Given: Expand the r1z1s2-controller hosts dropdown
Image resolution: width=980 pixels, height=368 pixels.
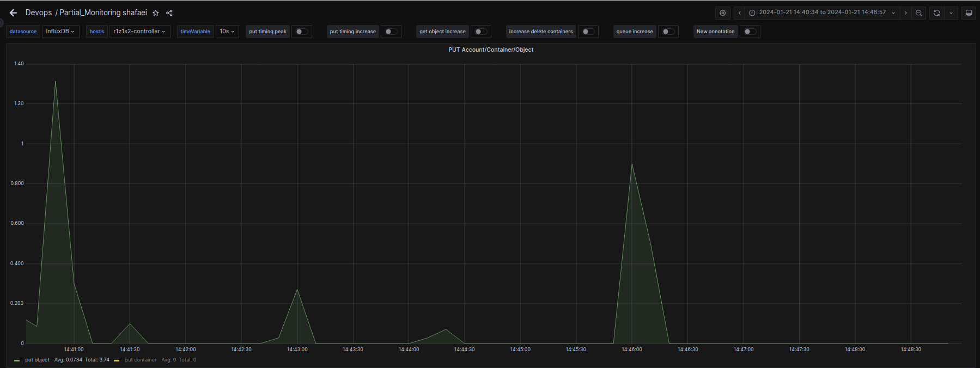Looking at the screenshot, I should coord(139,32).
